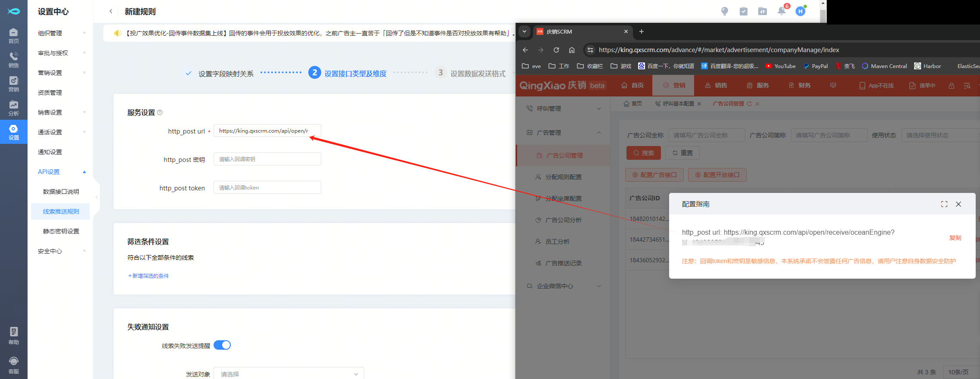Open the 发送对象 dropdown
980x379 pixels.
(288, 374)
